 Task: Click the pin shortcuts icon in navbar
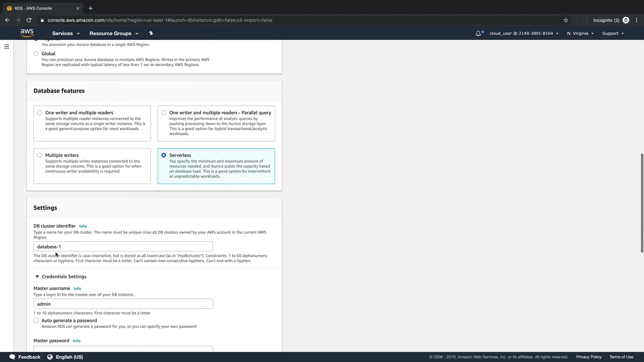pos(151,33)
